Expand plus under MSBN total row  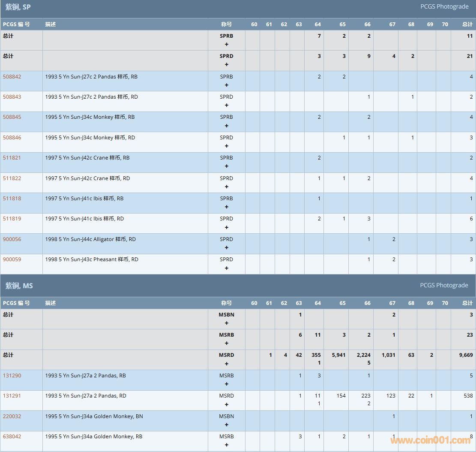click(227, 323)
